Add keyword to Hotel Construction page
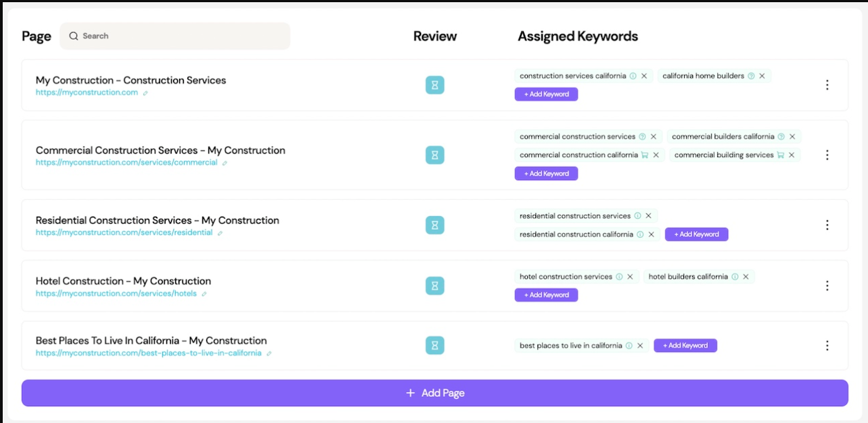Screen dimensions: 868x423 click(x=546, y=295)
